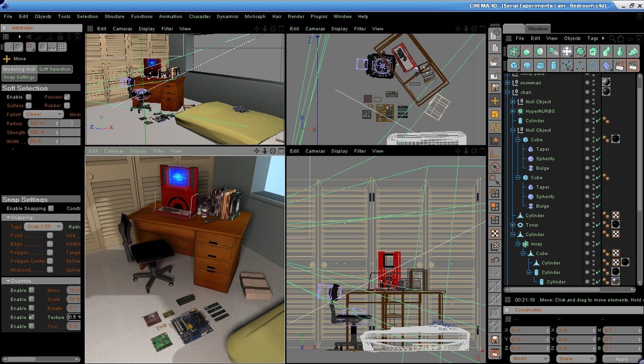Select the Scale tool in vertical toolbar
Screen dimensions: 644x364
[495, 114]
